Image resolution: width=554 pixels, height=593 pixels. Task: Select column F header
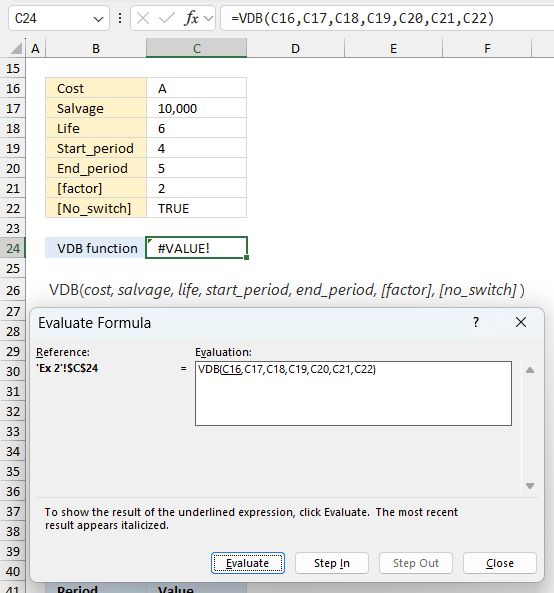tap(487, 48)
